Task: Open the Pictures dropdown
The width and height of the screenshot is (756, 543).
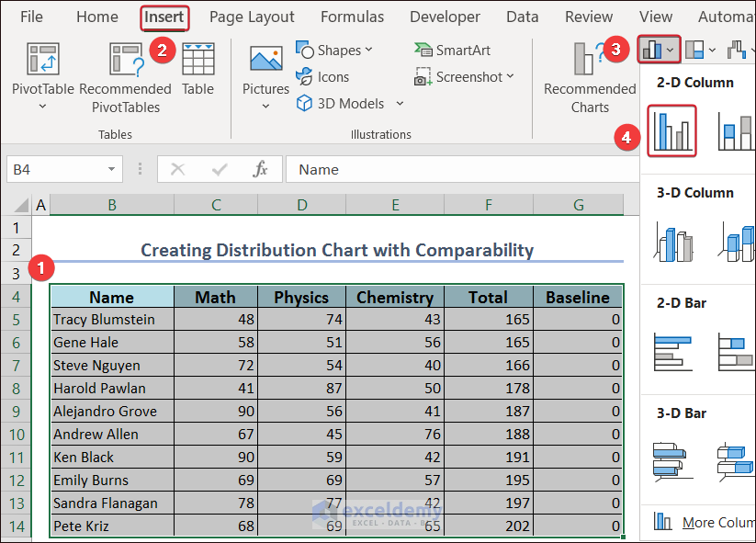Action: pos(265,106)
